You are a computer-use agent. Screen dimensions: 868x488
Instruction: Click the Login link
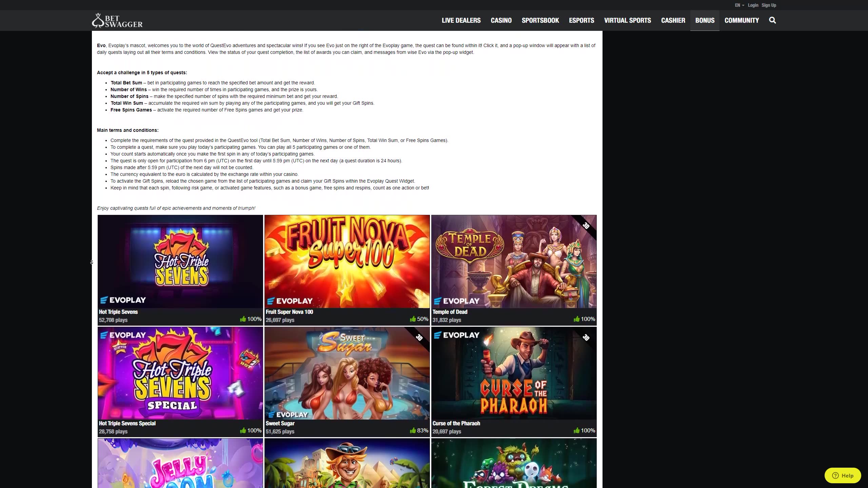753,5
